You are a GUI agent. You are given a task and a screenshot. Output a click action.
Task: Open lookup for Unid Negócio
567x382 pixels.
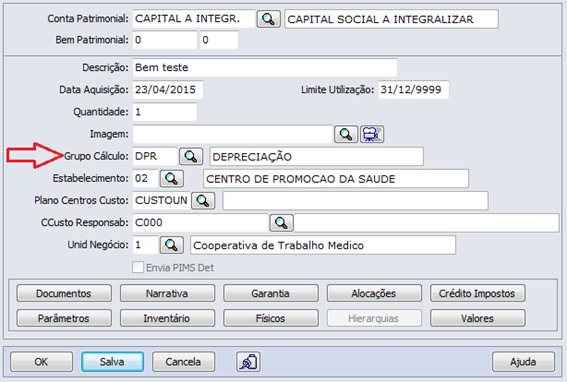172,245
